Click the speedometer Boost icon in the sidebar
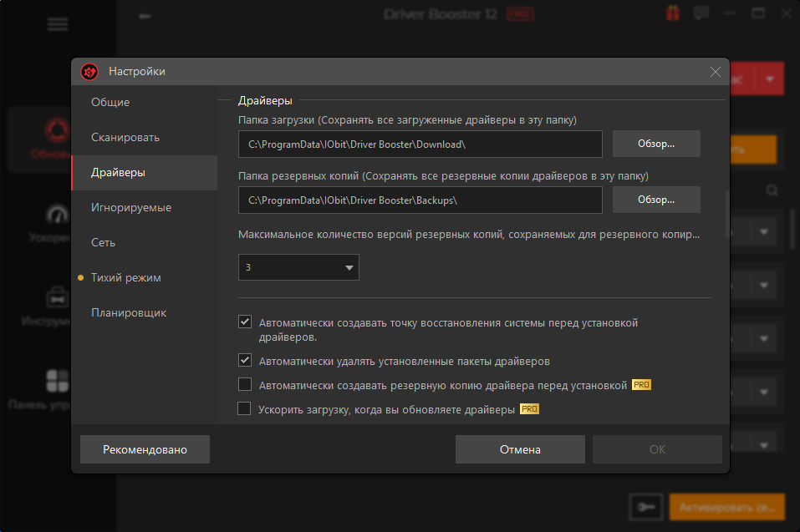 coord(58,215)
